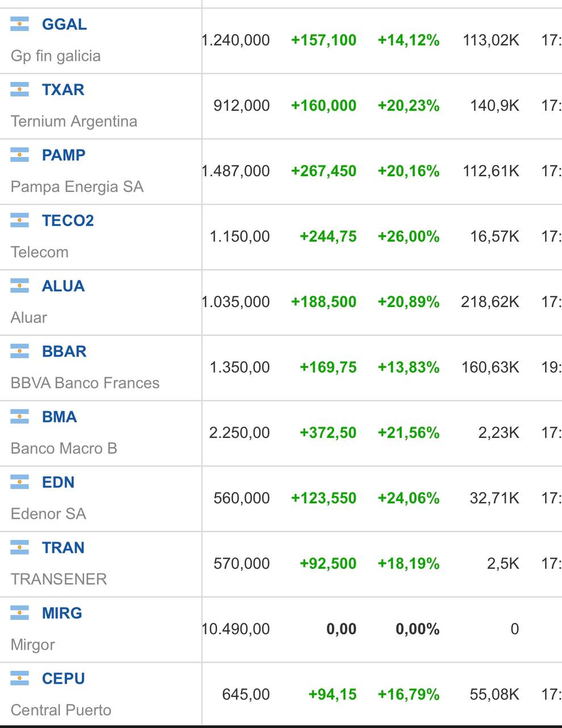Viewport: 562px width, 728px height.
Task: Open the GGAL ticker link
Action: (64, 24)
